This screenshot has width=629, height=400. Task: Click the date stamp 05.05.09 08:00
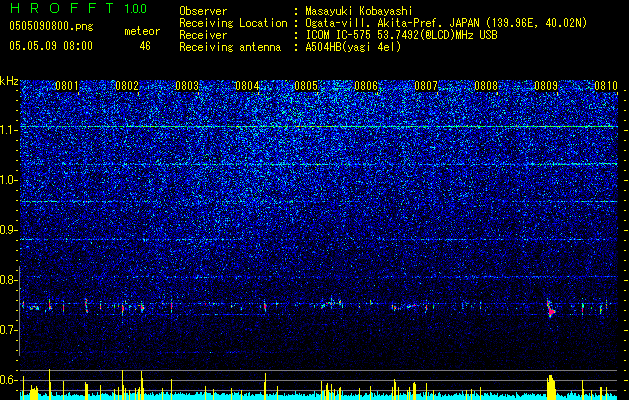click(x=51, y=46)
